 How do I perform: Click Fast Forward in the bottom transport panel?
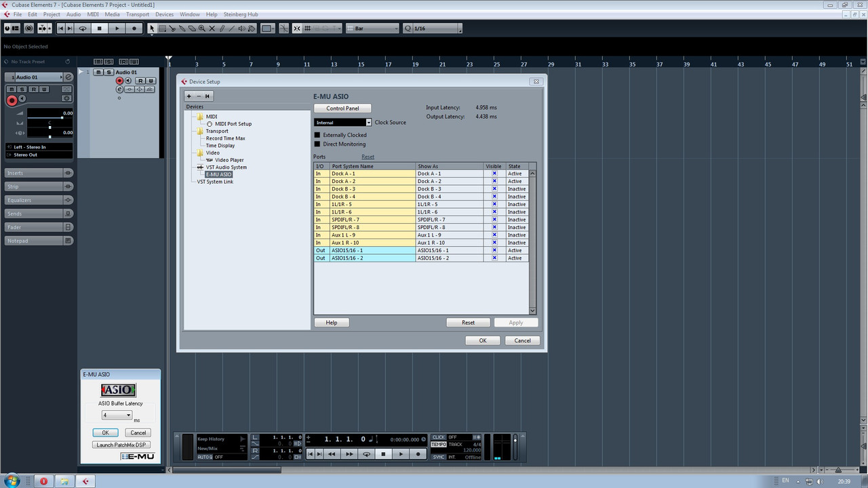[349, 454]
